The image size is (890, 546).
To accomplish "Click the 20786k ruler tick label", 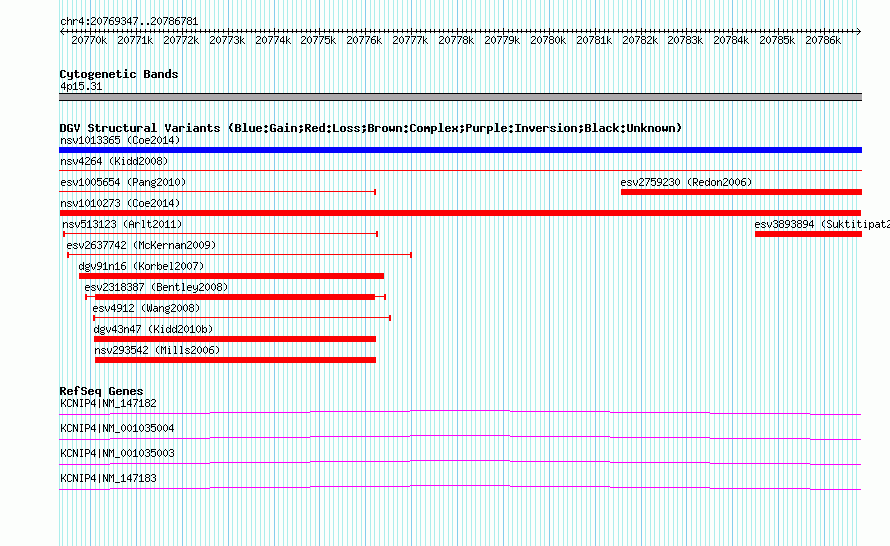I will pyautogui.click(x=823, y=40).
